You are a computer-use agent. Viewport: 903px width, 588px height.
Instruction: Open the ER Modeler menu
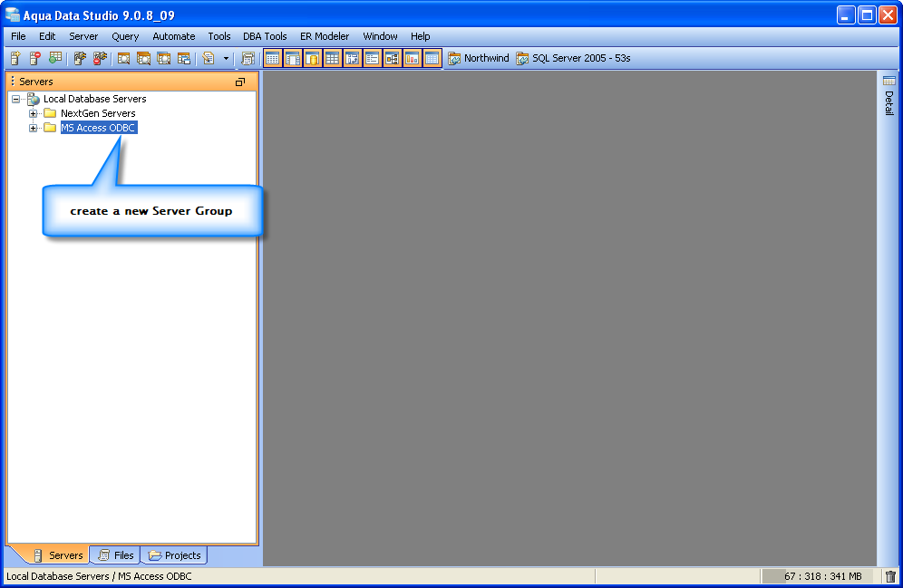pyautogui.click(x=325, y=36)
